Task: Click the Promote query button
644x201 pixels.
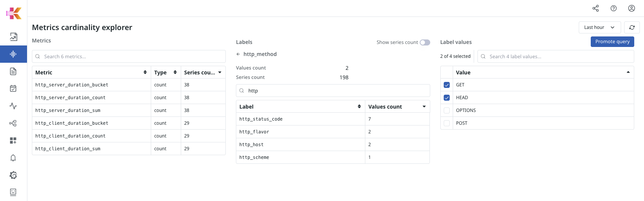Action: (612, 42)
